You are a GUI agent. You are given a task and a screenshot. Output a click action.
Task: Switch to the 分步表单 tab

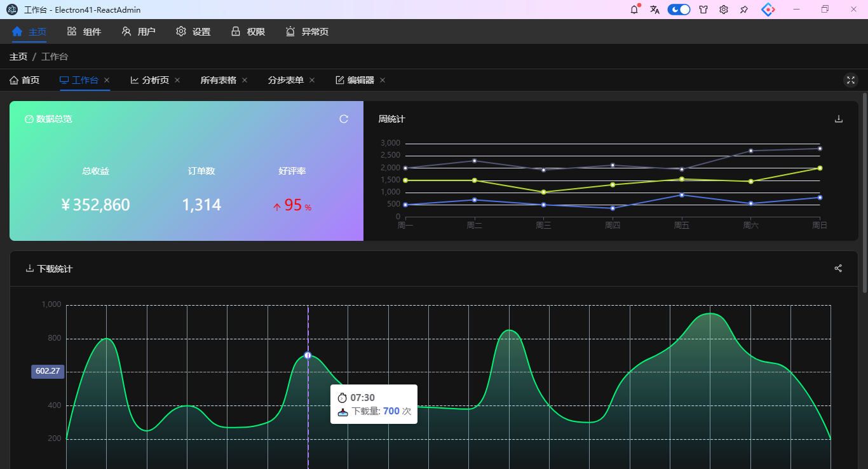click(x=285, y=80)
